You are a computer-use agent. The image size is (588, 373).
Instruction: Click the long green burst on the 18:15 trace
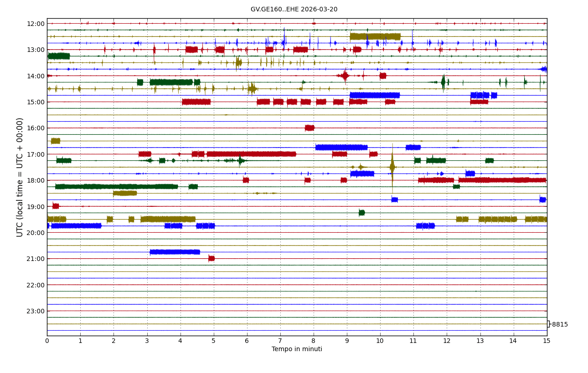[116, 187]
